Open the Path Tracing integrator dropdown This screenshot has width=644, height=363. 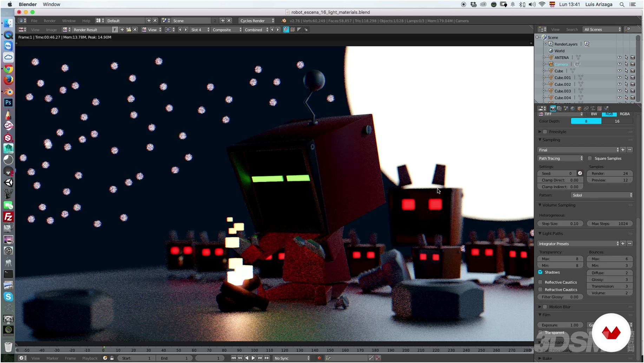(560, 158)
